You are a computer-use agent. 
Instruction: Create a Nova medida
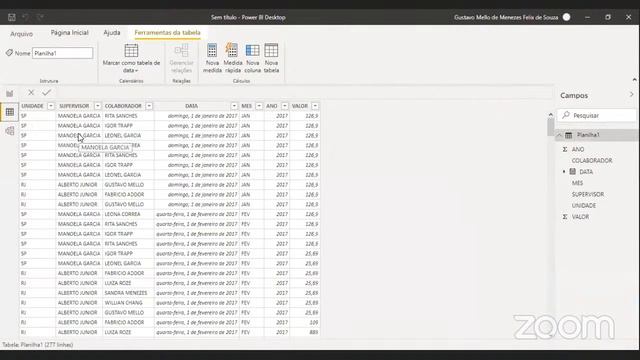point(212,58)
